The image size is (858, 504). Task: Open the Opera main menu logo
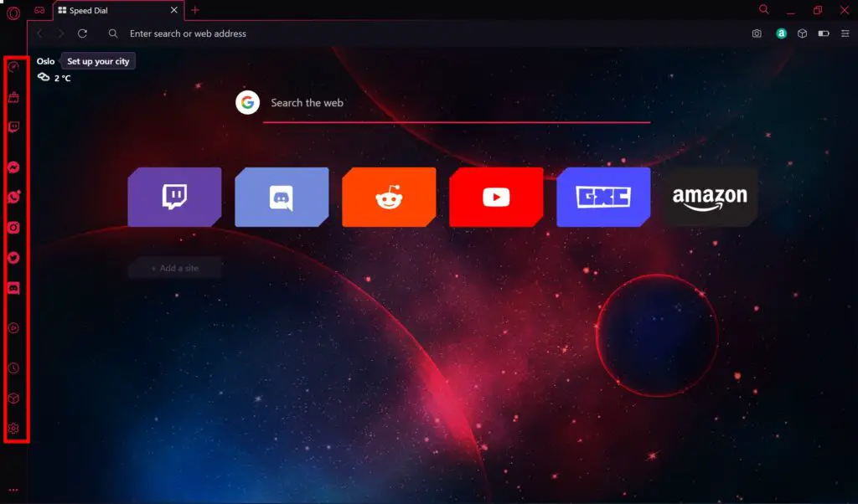(x=13, y=13)
